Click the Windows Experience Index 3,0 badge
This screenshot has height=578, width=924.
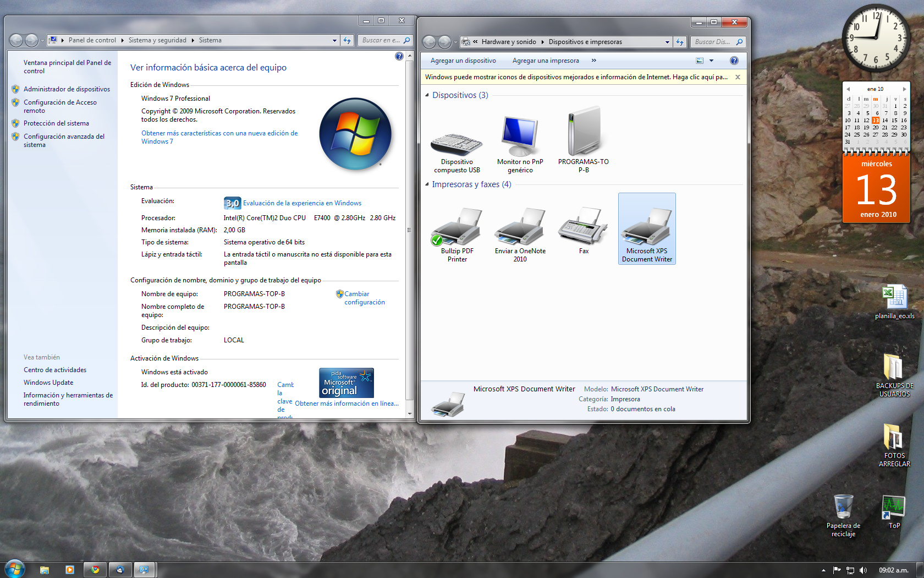tap(232, 203)
